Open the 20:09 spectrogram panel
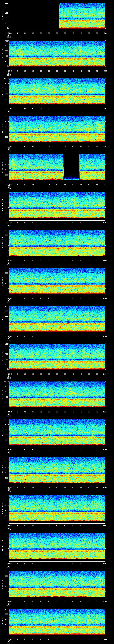Image resolution: width=114 pixels, height=644 pixels. [x=57, y=205]
